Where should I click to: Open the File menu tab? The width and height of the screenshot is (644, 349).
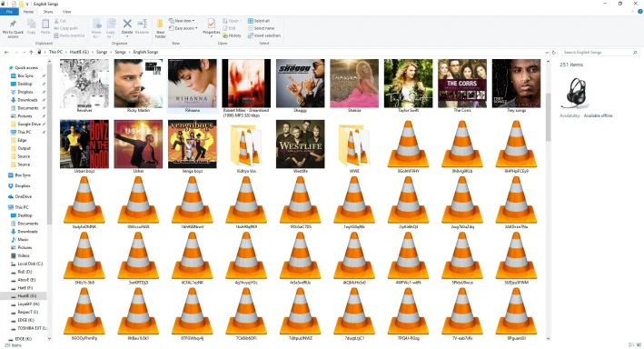click(x=9, y=12)
